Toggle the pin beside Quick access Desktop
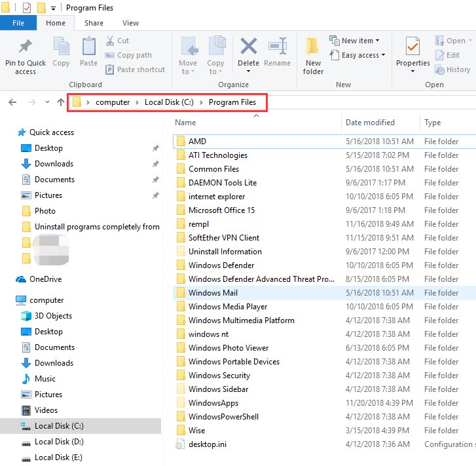 (155, 148)
